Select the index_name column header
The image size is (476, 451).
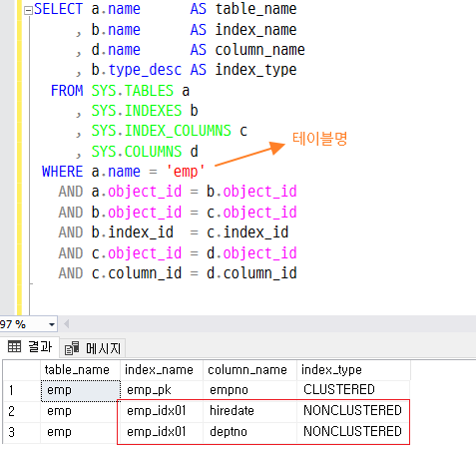click(x=162, y=370)
